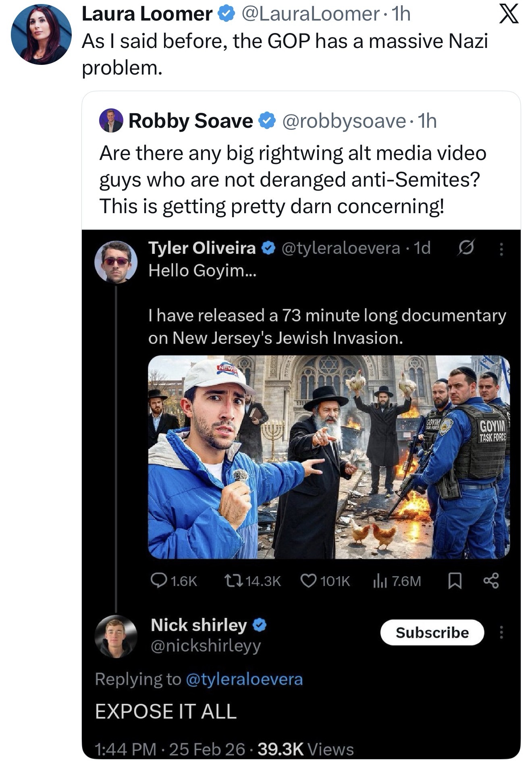Open more options on Tyler Oliveira's post
Image resolution: width=532 pixels, height=764 pixels.
[x=501, y=249]
